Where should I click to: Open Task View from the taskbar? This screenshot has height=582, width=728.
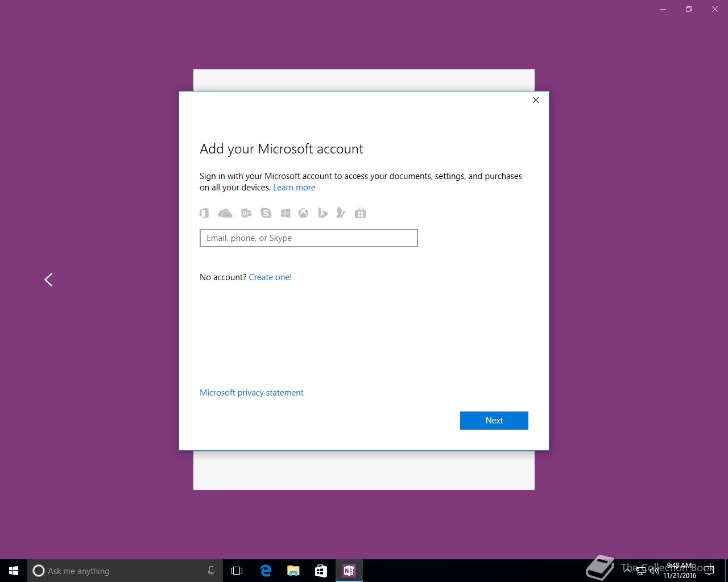pyautogui.click(x=237, y=571)
